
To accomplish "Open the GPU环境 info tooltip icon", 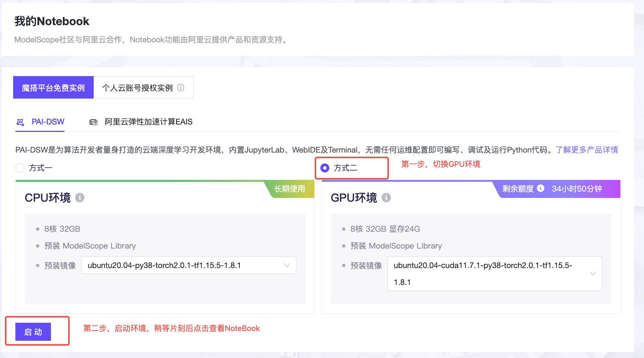I will (x=386, y=198).
